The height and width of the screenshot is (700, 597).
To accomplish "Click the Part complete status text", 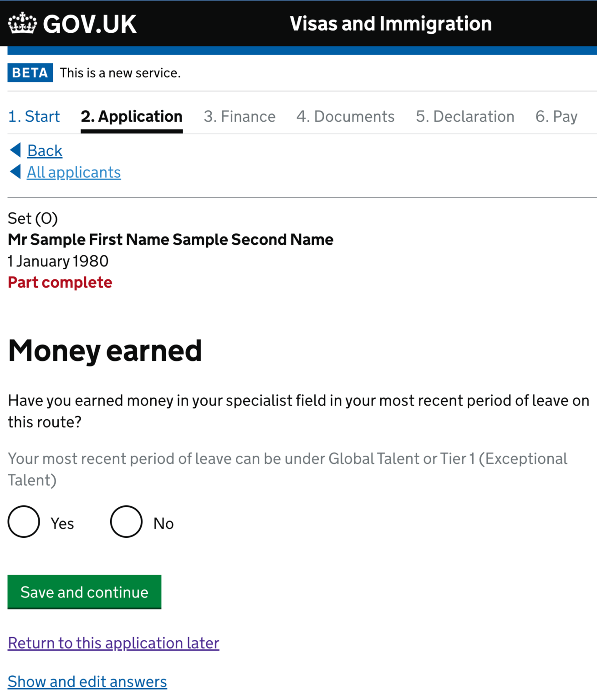I will tap(60, 282).
